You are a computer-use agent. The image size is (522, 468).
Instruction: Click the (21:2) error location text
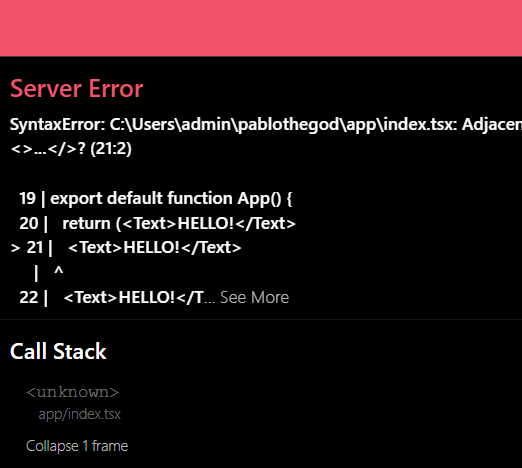111,149
